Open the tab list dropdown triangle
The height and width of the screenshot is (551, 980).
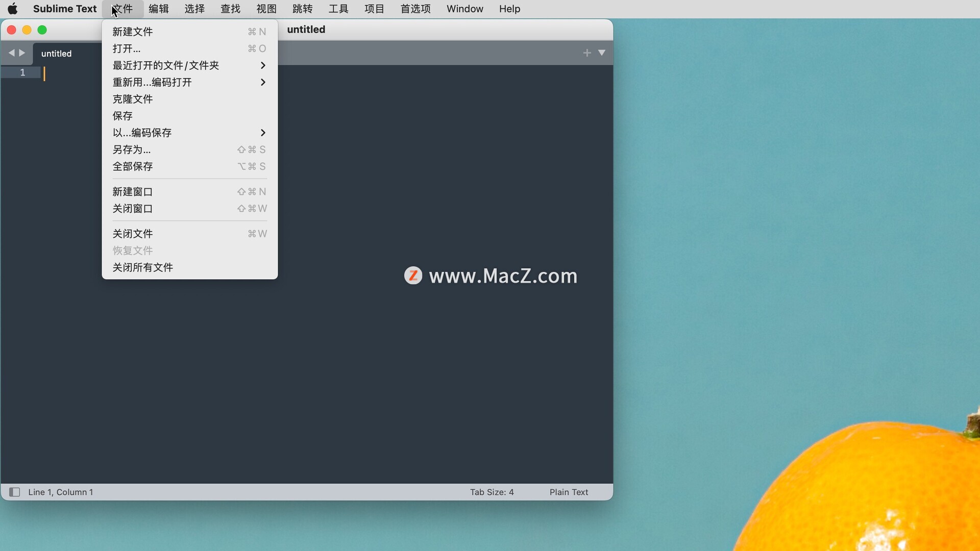click(x=602, y=53)
